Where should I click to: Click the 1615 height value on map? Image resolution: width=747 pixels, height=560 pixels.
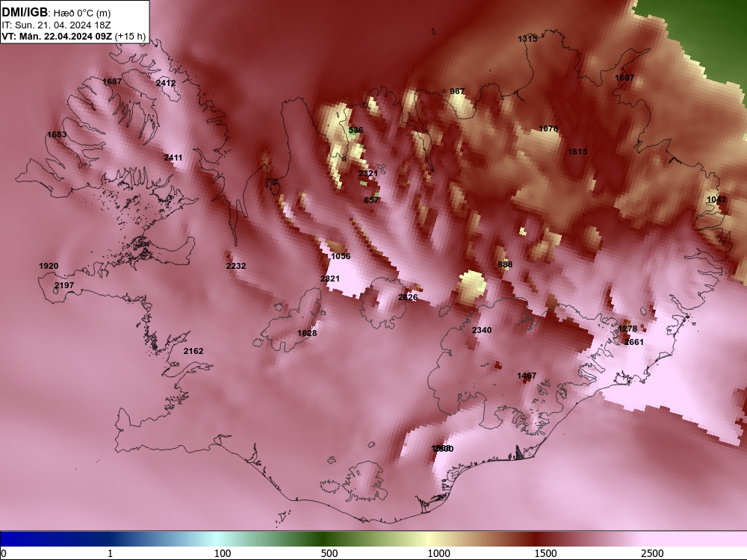point(577,152)
